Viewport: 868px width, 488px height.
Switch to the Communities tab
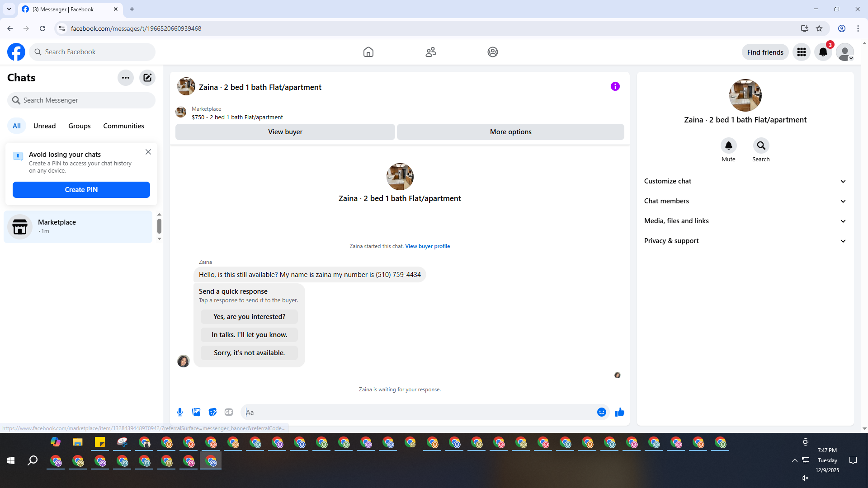click(123, 126)
